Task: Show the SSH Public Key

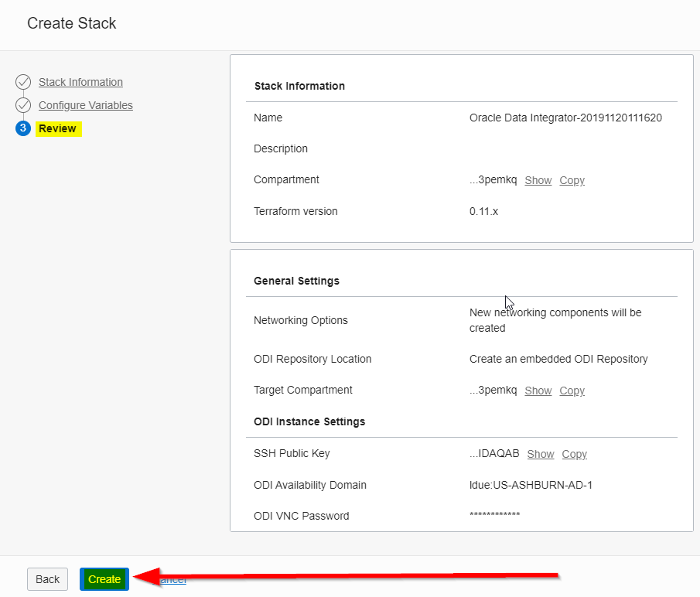Action: pos(540,454)
